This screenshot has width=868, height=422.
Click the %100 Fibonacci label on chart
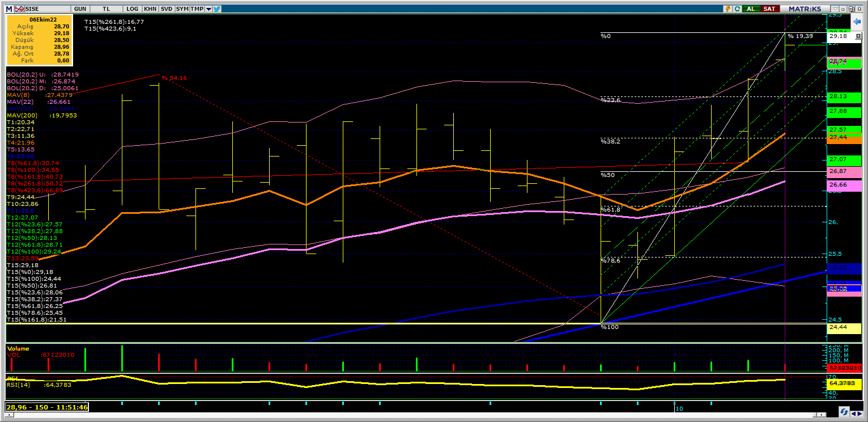click(610, 327)
